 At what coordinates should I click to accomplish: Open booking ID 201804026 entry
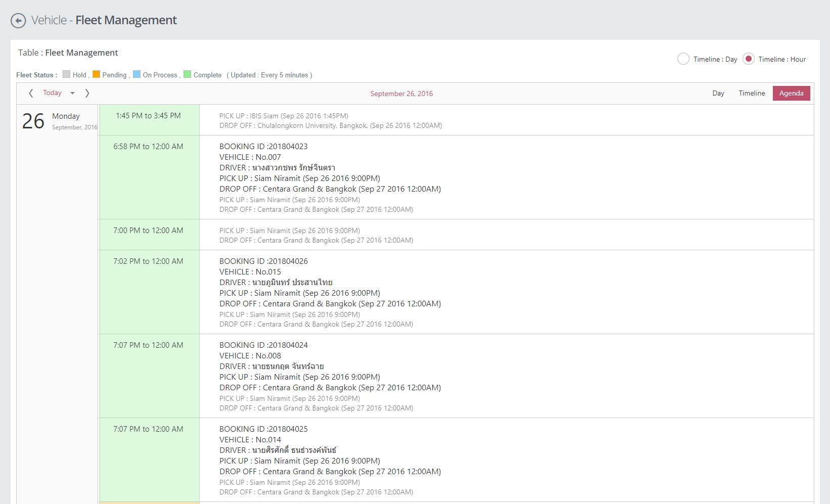tap(263, 261)
